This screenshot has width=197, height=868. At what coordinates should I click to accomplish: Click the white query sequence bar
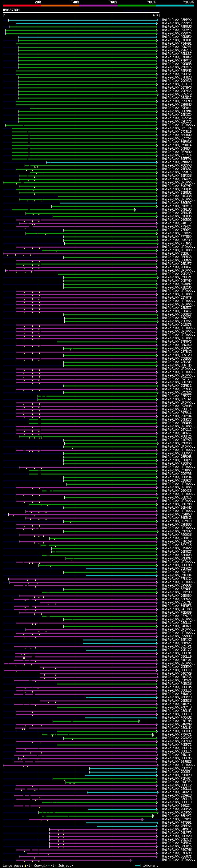pyautogui.click(x=81, y=12)
